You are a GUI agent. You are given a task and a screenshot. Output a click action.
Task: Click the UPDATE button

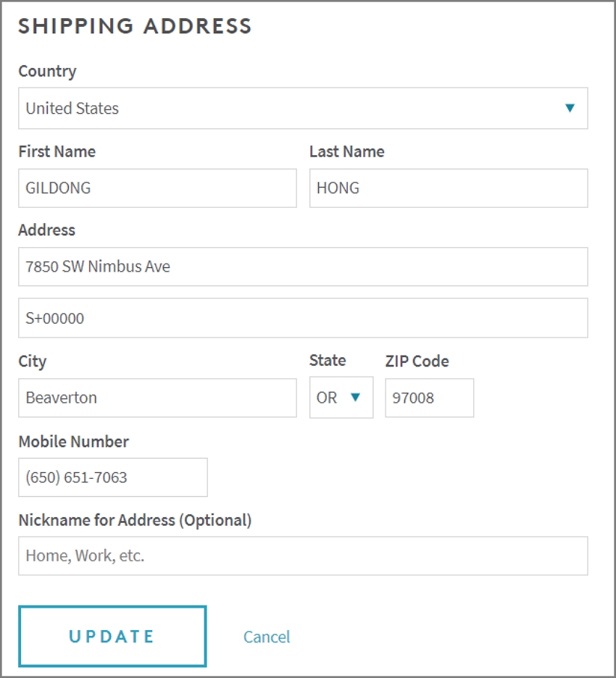coord(112,637)
